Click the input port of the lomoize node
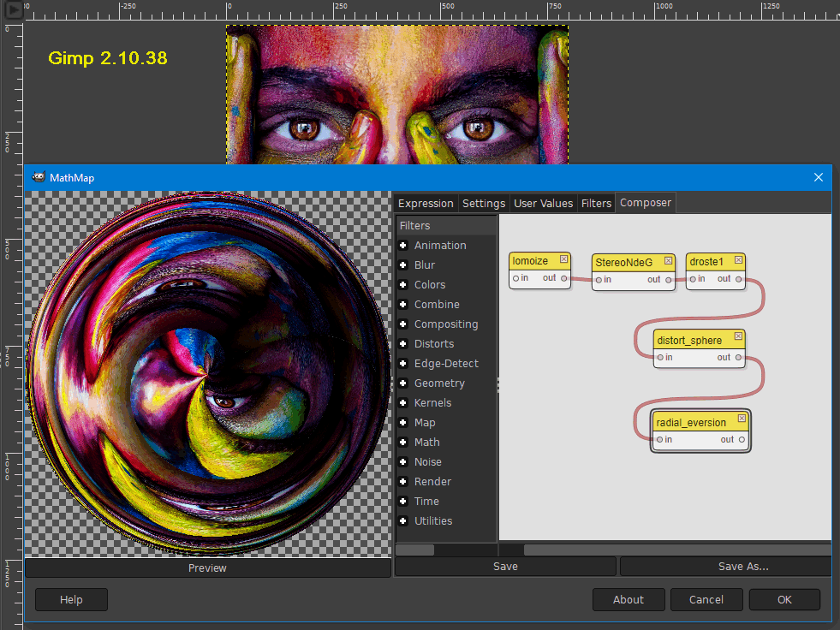840x630 pixels. [x=515, y=278]
